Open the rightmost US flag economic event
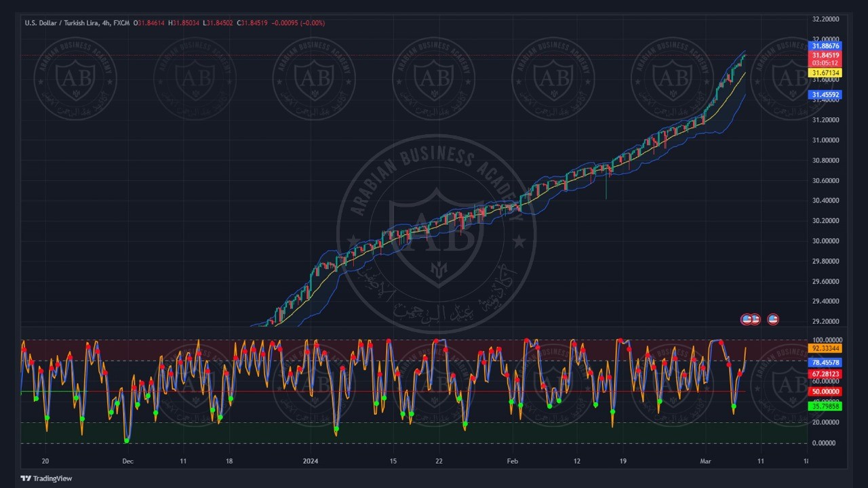 (773, 319)
